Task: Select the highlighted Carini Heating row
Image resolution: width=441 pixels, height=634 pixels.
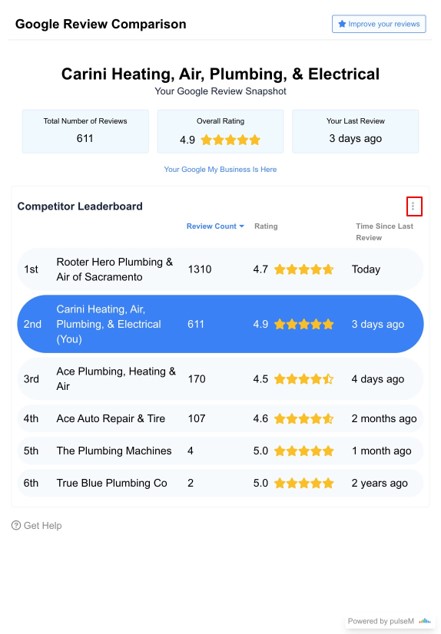Action: pyautogui.click(x=220, y=324)
